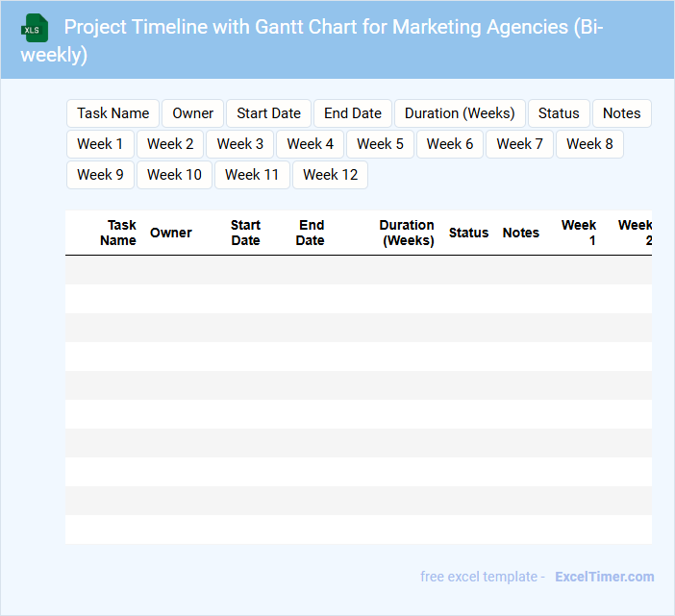
Task: Click the green XLS file icon
Action: pos(35,28)
